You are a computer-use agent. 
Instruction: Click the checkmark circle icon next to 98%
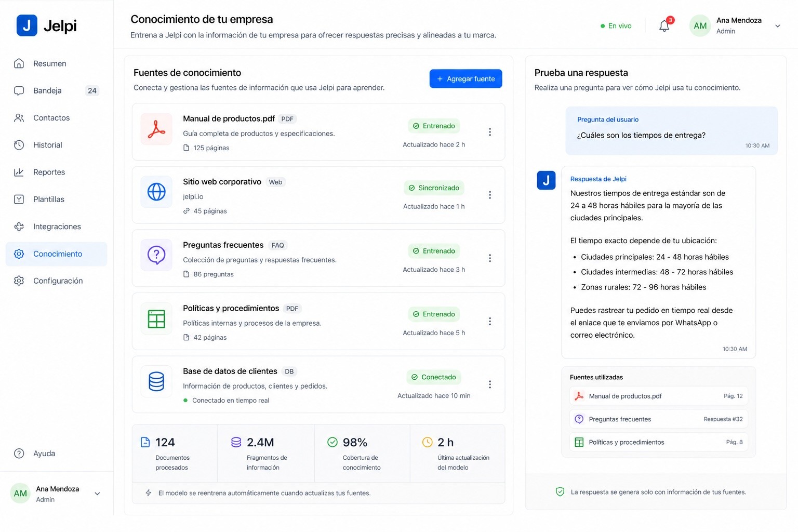point(332,442)
